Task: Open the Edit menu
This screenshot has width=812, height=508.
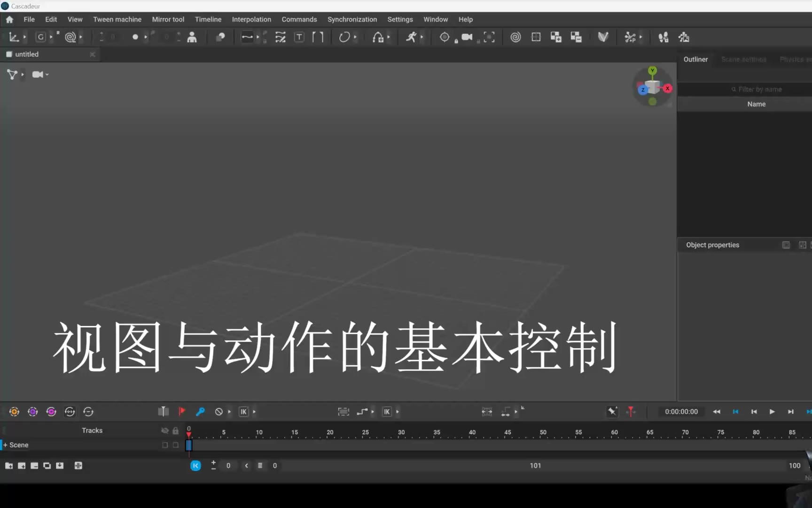Action: point(51,19)
